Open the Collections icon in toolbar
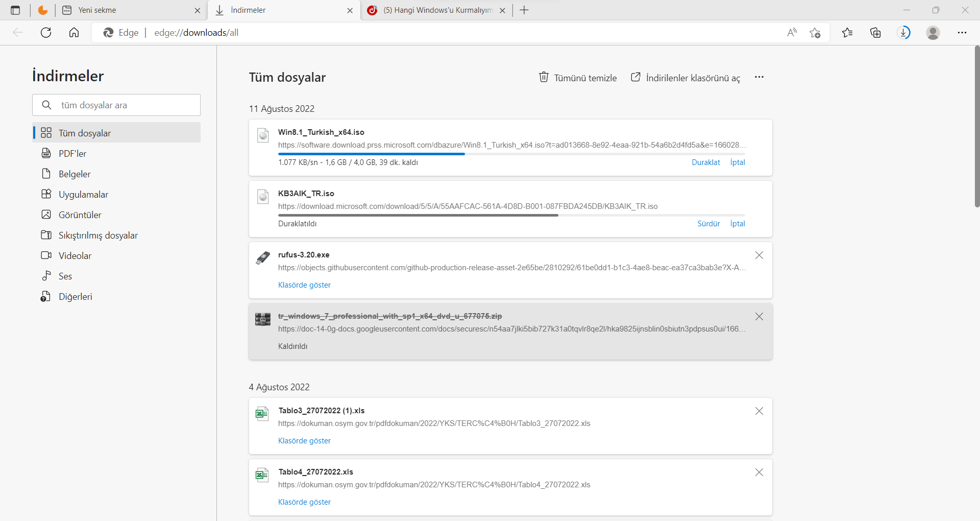The image size is (980, 521). point(875,33)
